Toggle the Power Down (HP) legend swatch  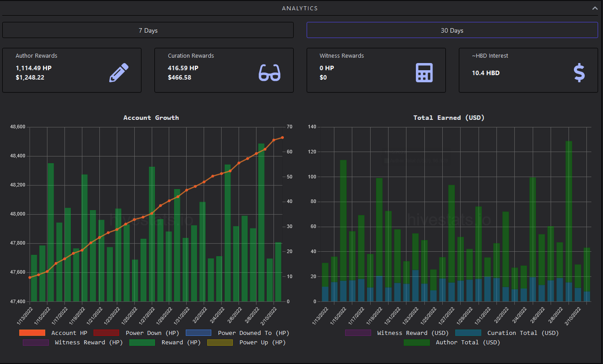pyautogui.click(x=106, y=333)
